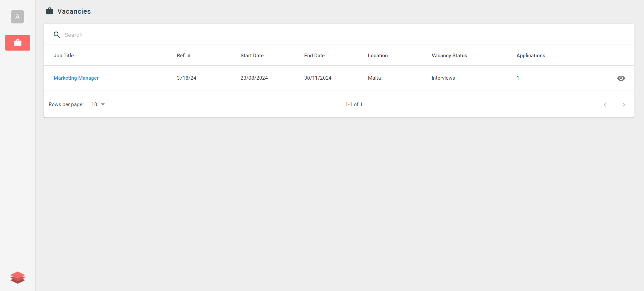Screen dimensions: 644x291
Task: Click end date 30/11/2024
Action: [318, 78]
